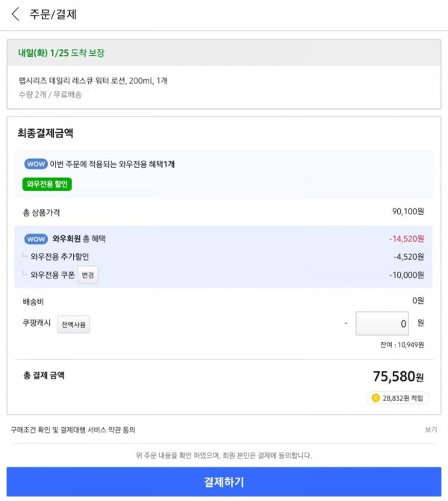Click the green 와우전용 할인 tag
Screen dimensions: 448x501
[47, 184]
